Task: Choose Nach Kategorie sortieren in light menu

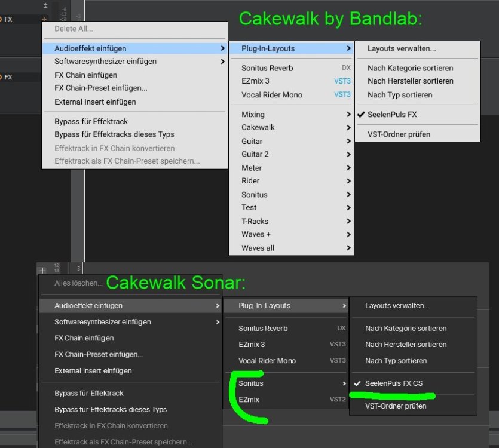Action: pyautogui.click(x=418, y=68)
